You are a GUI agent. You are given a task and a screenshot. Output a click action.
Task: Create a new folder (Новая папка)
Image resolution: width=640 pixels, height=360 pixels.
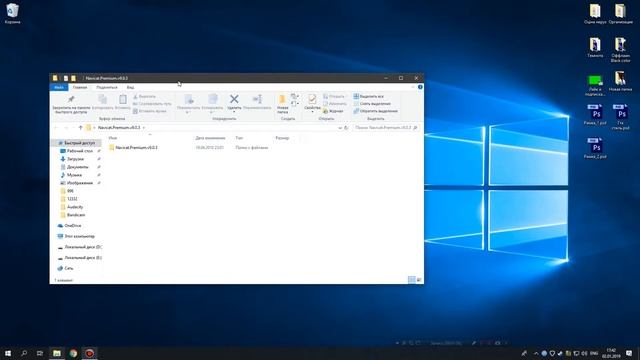click(282, 104)
